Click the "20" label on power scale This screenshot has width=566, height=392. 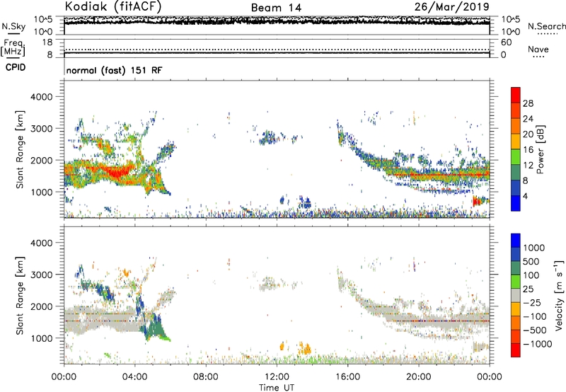[x=528, y=134]
